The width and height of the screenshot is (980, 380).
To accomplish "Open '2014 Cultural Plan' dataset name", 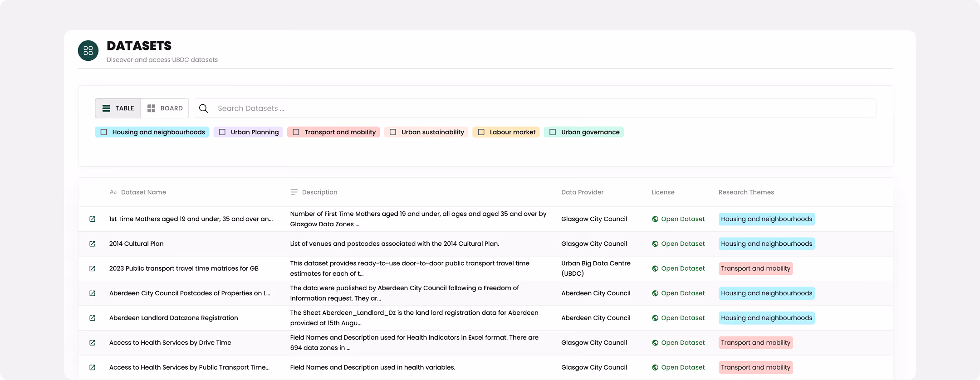I will pos(137,244).
